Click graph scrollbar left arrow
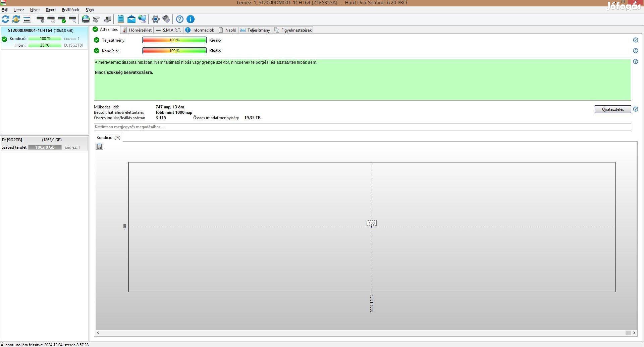The width and height of the screenshot is (644, 347). click(98, 333)
